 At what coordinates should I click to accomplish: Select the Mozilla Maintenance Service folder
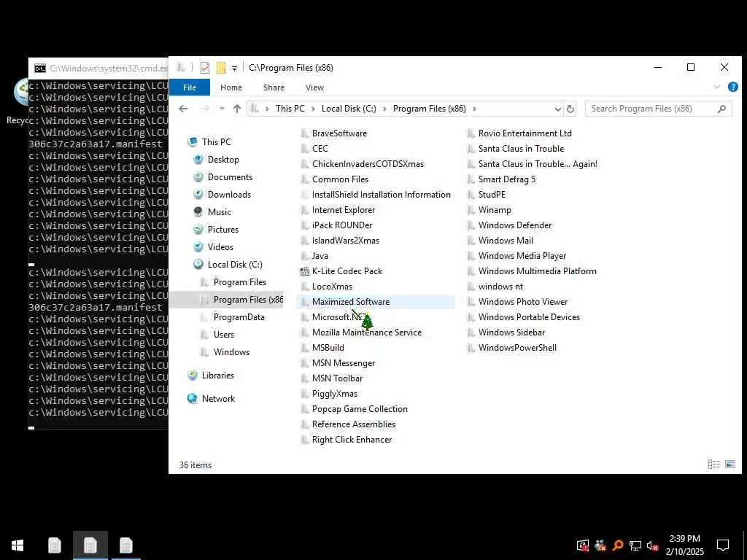pyautogui.click(x=367, y=332)
